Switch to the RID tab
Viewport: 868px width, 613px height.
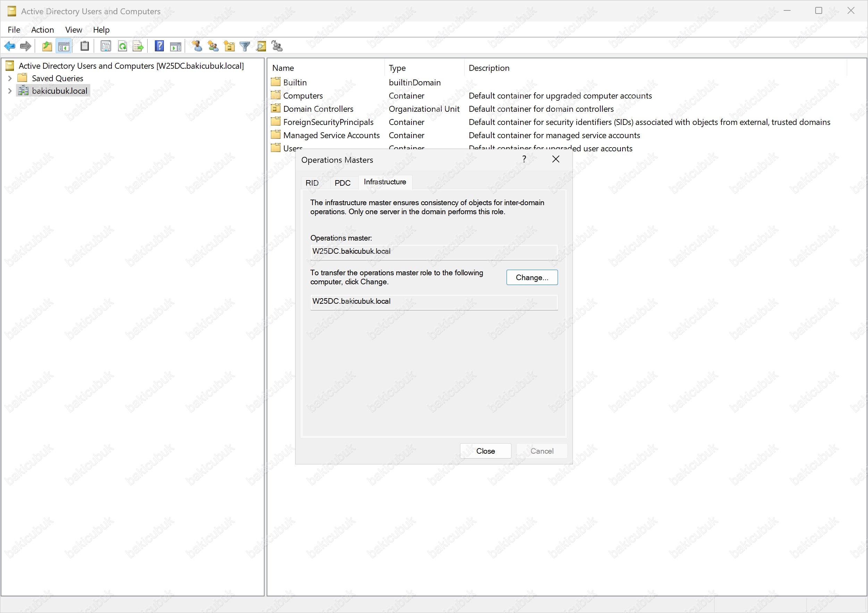point(312,183)
